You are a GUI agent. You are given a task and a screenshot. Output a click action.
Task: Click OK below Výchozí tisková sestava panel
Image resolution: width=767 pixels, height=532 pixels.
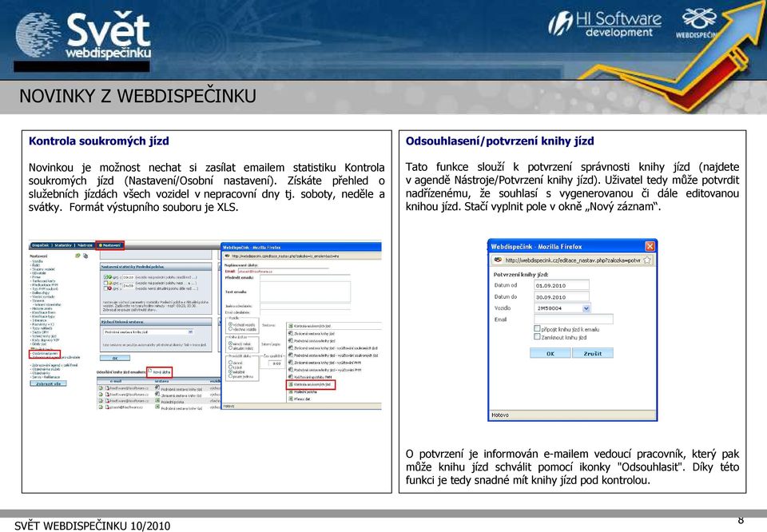coord(115,358)
